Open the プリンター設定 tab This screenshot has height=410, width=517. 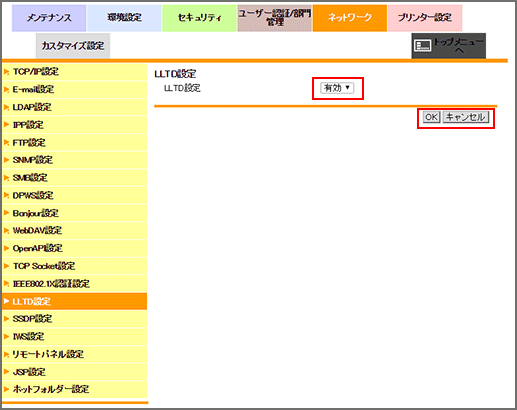pyautogui.click(x=425, y=18)
